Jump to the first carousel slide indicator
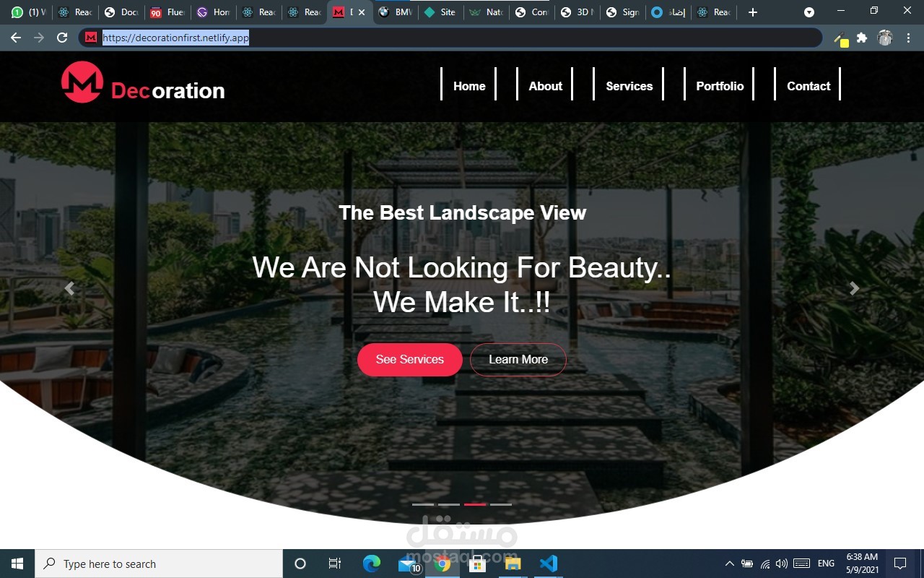 click(x=423, y=504)
